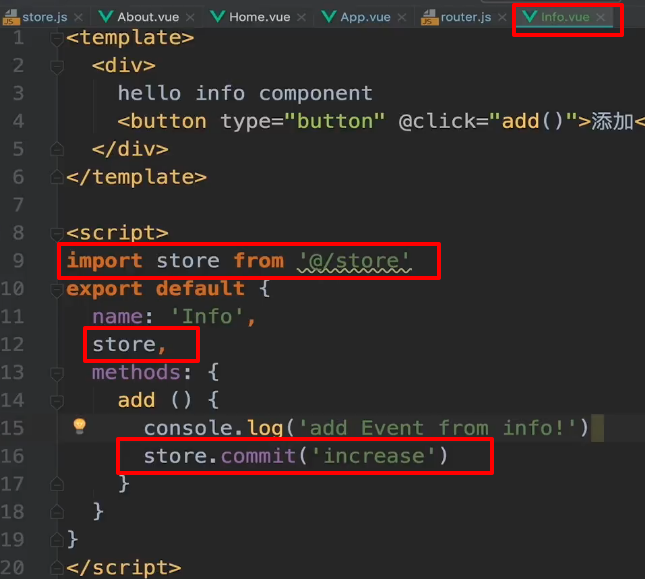Click the 添加 button label text
645x579 pixels.
613,122
